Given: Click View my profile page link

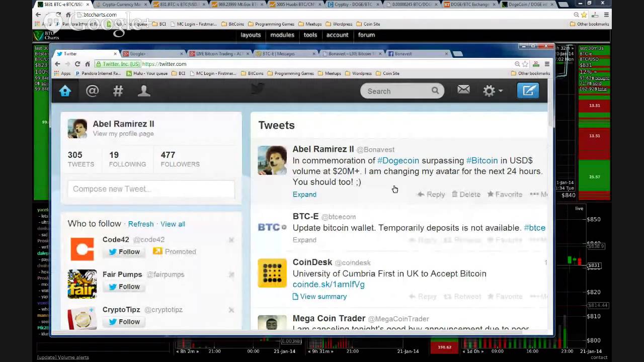Looking at the screenshot, I should tap(123, 134).
